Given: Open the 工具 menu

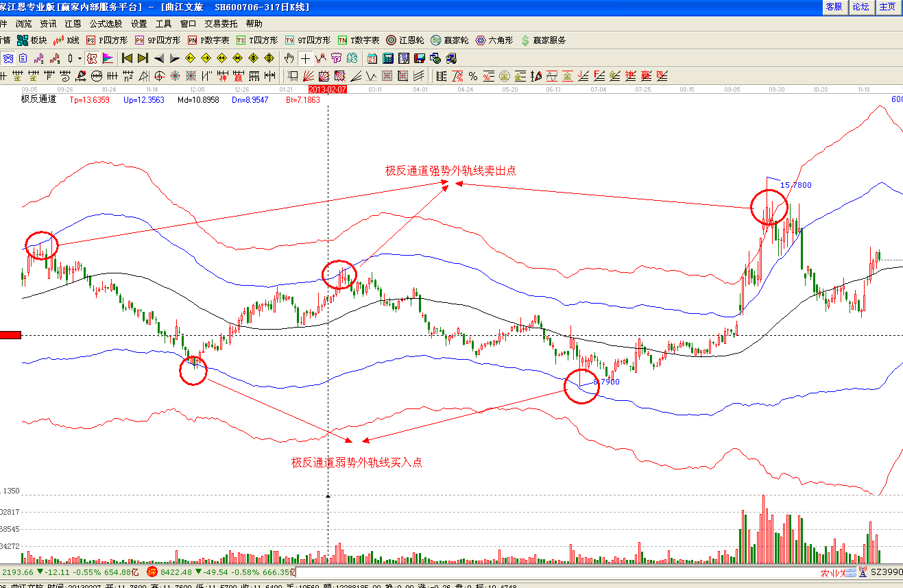Looking at the screenshot, I should click(x=163, y=23).
